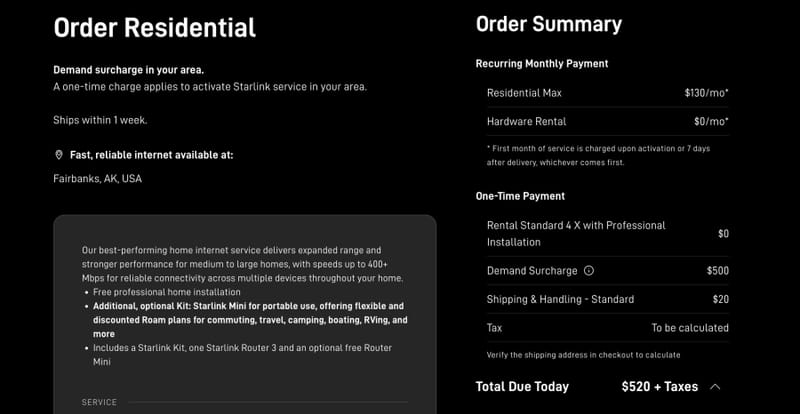This screenshot has width=800, height=414.
Task: Click the location pin icon
Action: point(59,155)
